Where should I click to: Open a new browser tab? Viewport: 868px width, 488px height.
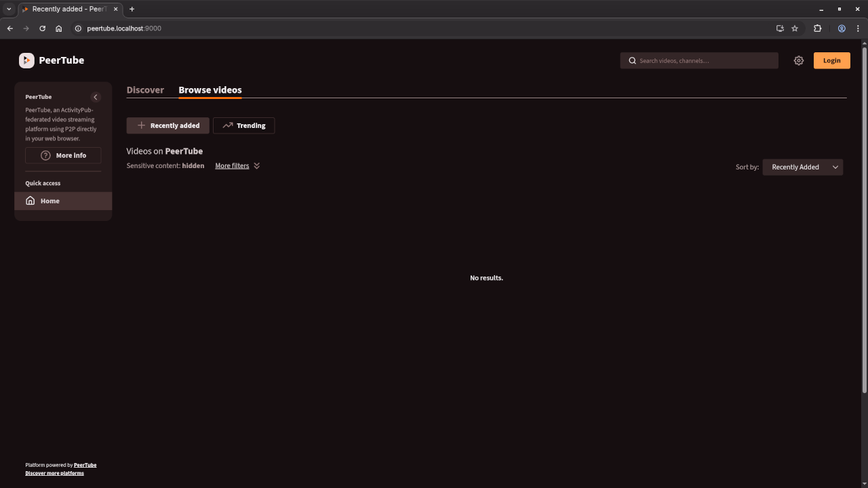(132, 9)
